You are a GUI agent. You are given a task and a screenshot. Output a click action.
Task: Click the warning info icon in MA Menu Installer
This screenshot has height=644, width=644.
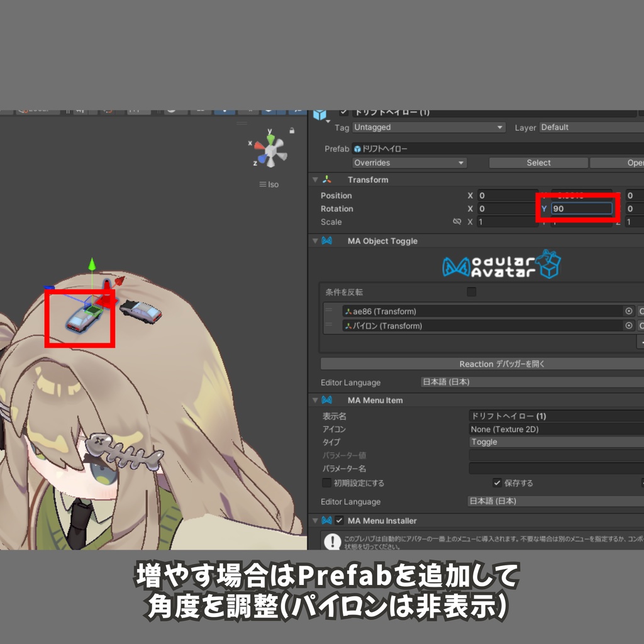click(x=332, y=541)
